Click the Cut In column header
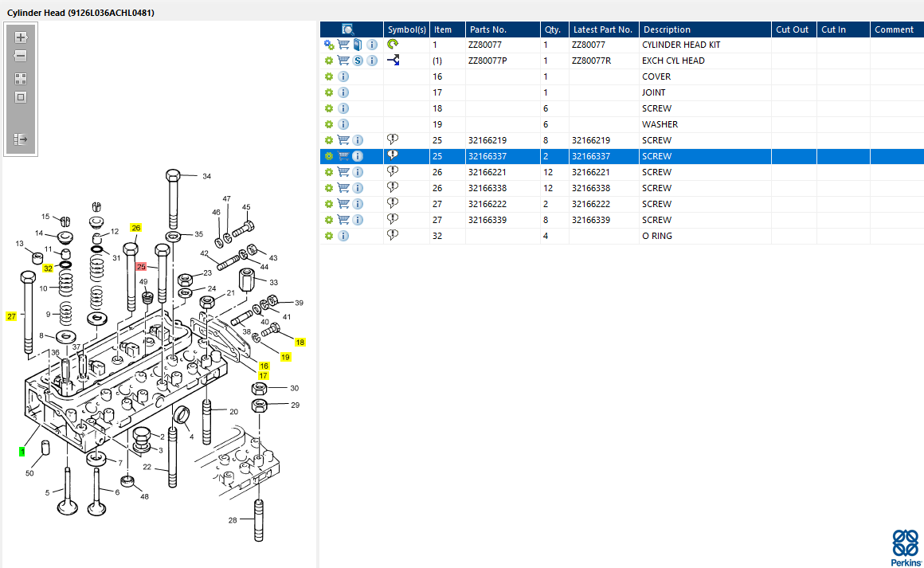Screen dimensions: 924x568 [844, 29]
